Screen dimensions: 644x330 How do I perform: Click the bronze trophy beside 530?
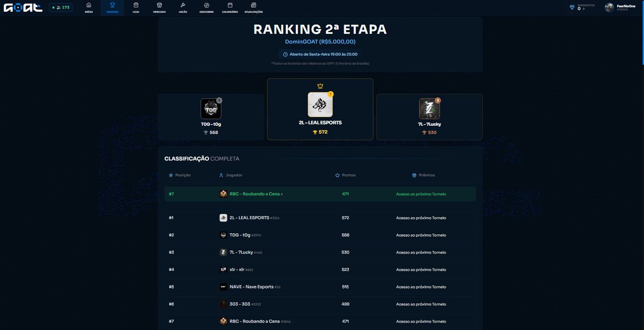click(425, 132)
